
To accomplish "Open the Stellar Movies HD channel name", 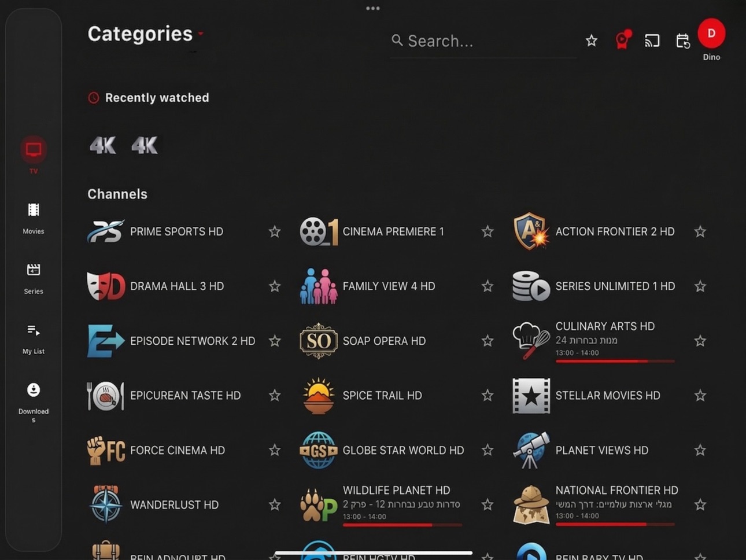I will pos(608,396).
